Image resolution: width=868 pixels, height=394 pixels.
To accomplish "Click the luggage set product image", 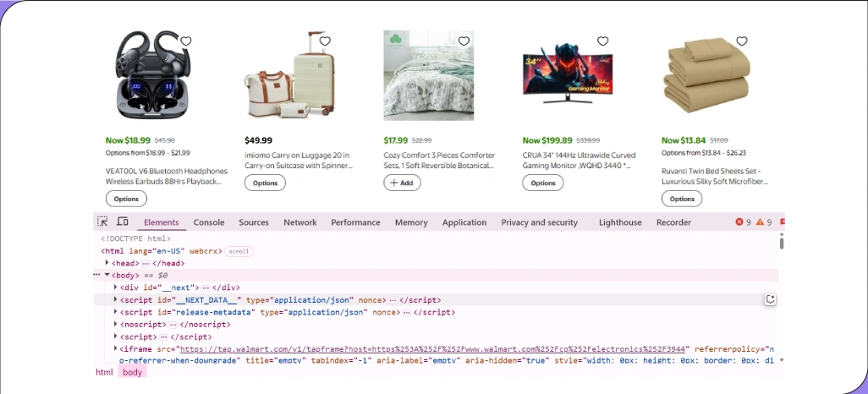I will click(290, 75).
